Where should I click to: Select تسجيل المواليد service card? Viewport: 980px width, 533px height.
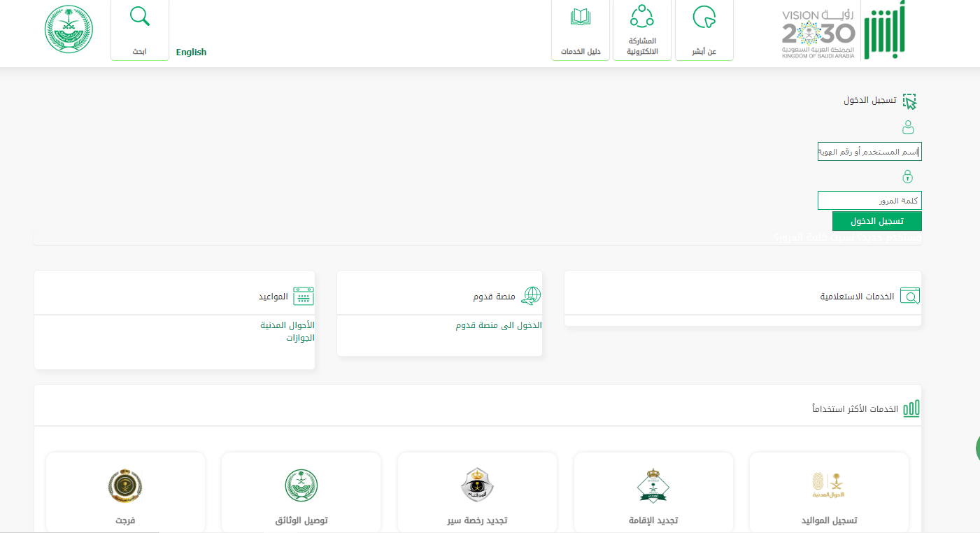click(x=829, y=493)
